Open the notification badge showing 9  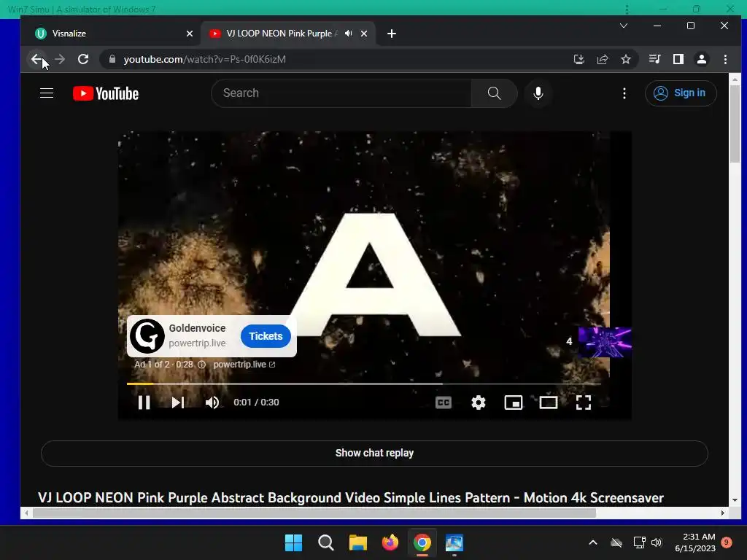727,542
